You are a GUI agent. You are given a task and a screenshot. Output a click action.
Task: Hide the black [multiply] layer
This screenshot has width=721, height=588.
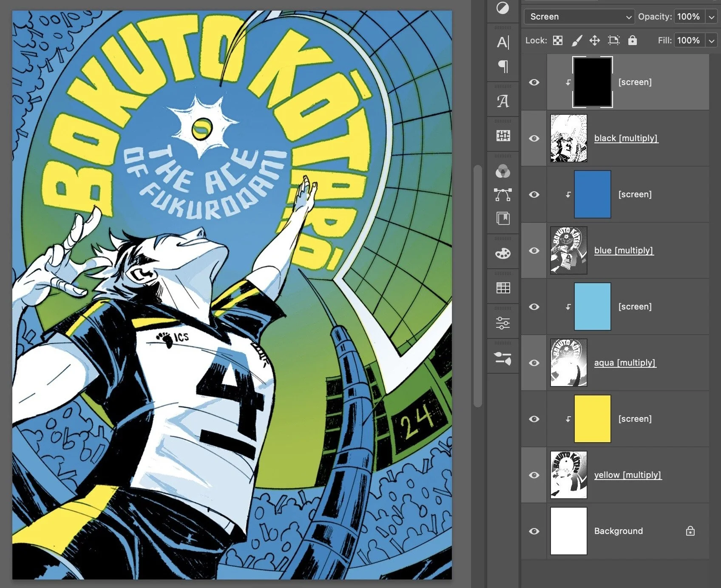pos(534,138)
